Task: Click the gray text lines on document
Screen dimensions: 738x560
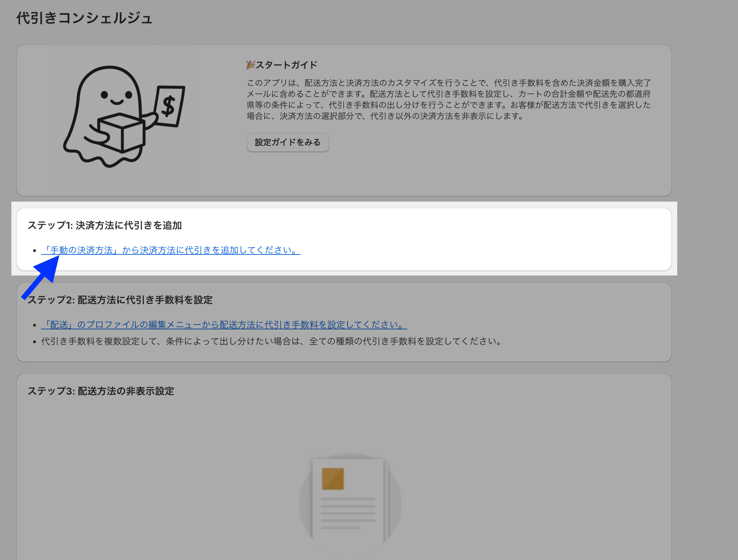Action: [x=348, y=513]
